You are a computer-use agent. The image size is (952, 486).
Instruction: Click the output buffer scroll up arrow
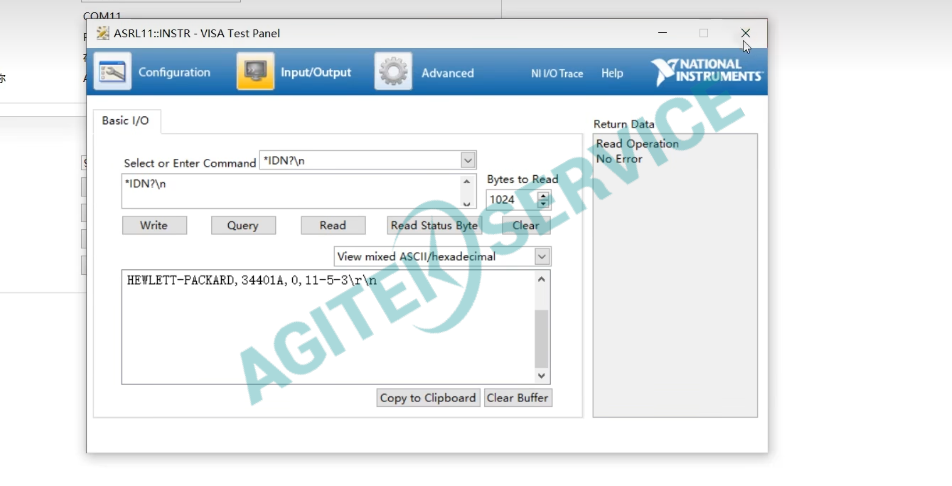542,279
